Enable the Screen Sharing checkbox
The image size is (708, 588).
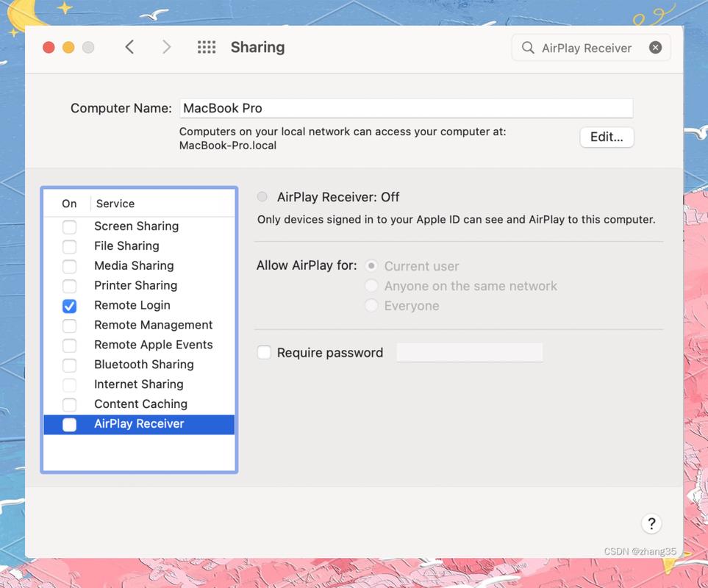click(69, 226)
